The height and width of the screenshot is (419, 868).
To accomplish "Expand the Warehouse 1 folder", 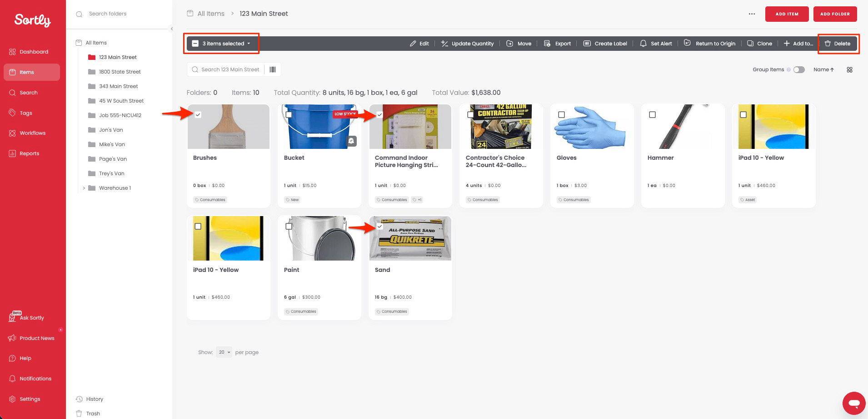I will [x=84, y=188].
